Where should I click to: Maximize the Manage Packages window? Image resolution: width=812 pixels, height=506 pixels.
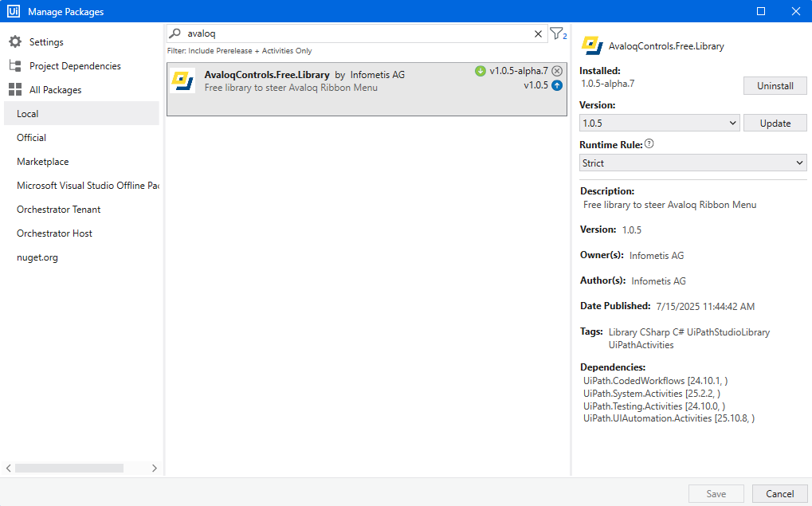tap(761, 11)
